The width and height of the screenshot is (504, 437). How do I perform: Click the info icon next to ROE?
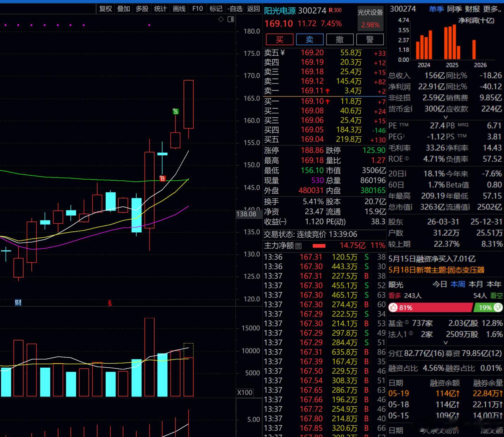(x=407, y=159)
